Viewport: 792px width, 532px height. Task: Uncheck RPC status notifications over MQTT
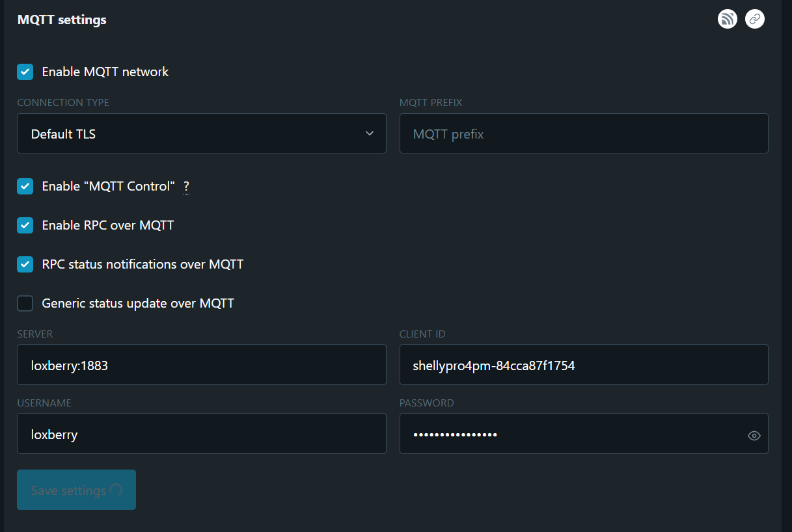pos(25,265)
